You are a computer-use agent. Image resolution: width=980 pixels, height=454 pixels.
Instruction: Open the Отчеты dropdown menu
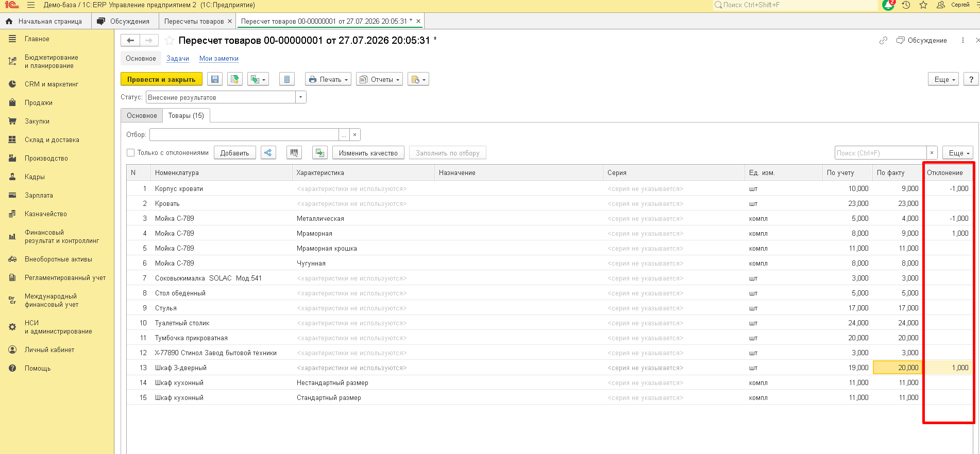click(x=380, y=79)
